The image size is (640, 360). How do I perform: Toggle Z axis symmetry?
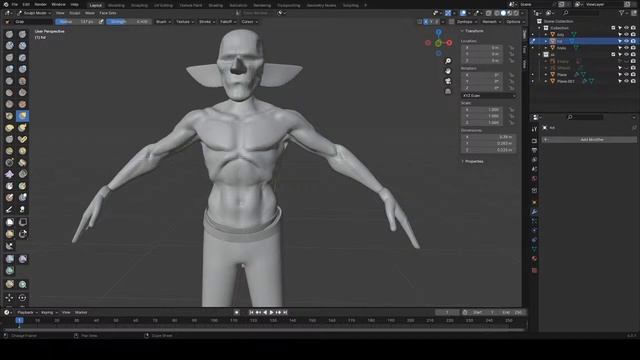pos(437,22)
